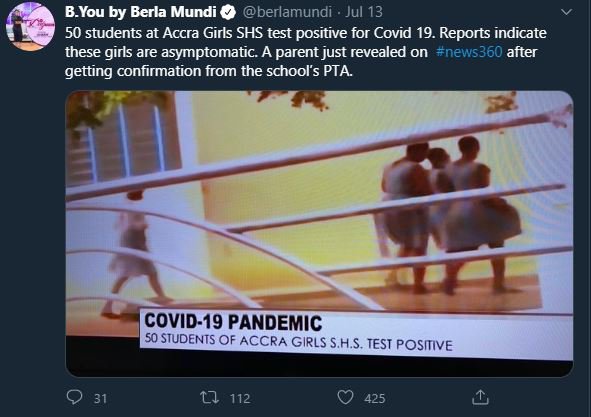Retweet using the arrows icon

click(x=209, y=397)
